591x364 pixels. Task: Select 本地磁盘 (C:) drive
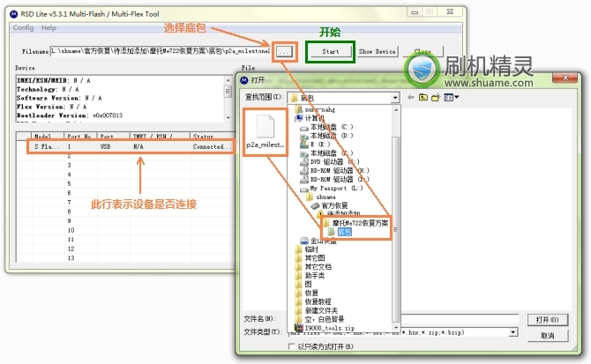[326, 127]
